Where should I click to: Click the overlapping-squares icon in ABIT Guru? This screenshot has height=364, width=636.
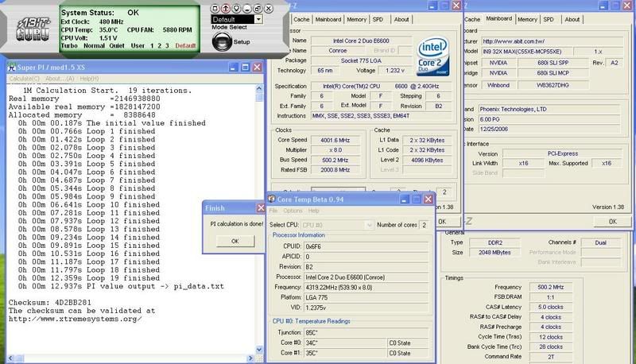click(258, 8)
